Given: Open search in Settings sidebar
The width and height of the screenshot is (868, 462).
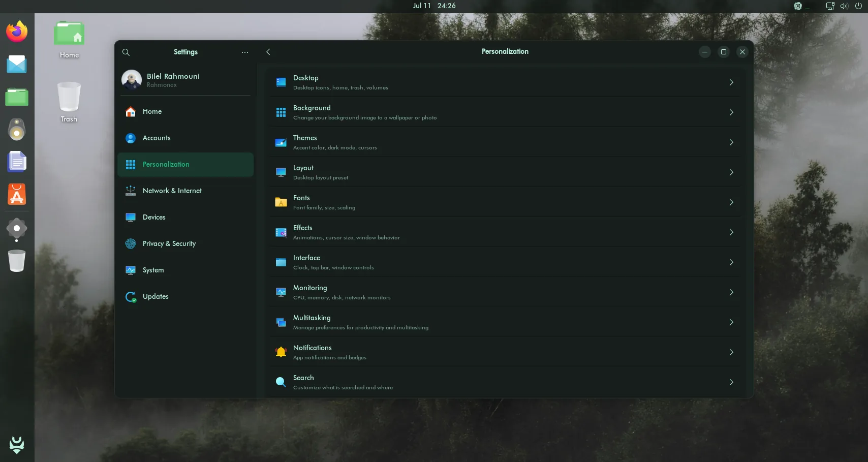Looking at the screenshot, I should tap(126, 52).
